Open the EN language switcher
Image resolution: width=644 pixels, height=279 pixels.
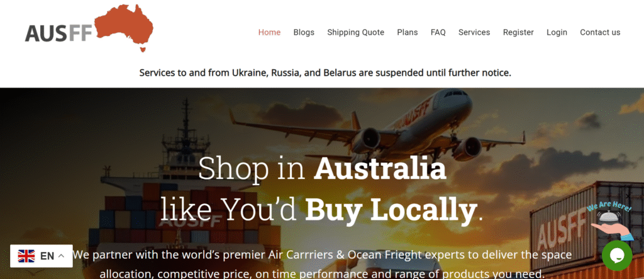(x=42, y=256)
